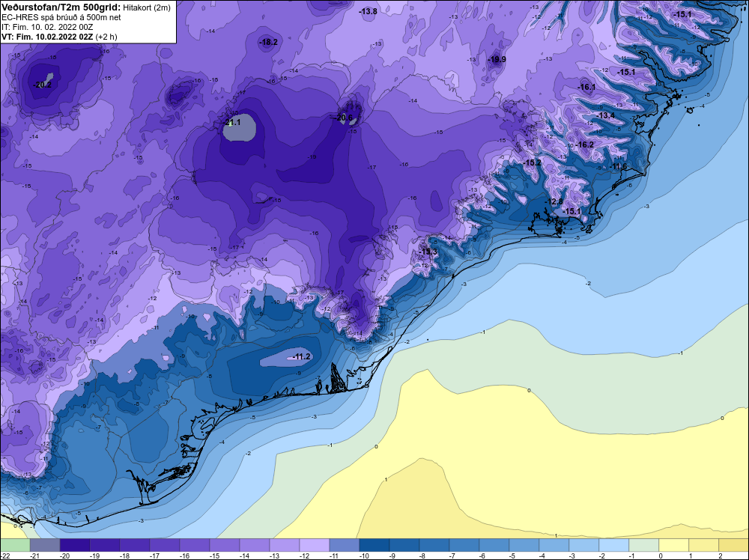This screenshot has width=749, height=560.
Task: Select the 'EC-HRES spá brúuð á 500m net' line
Action: point(61,17)
